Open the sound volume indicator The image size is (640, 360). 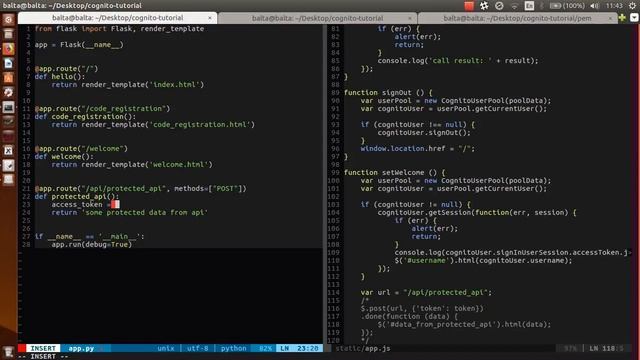point(595,6)
